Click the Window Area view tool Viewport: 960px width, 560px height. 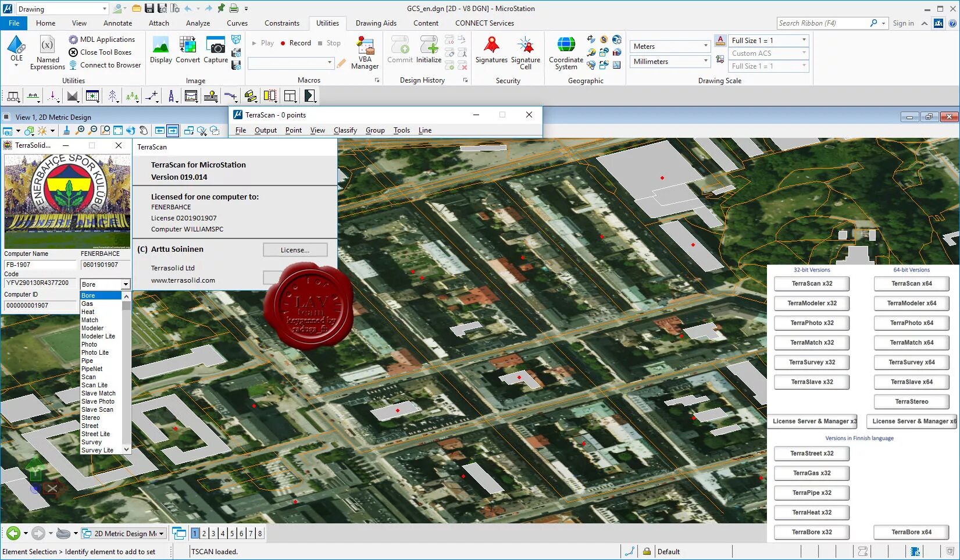click(105, 131)
